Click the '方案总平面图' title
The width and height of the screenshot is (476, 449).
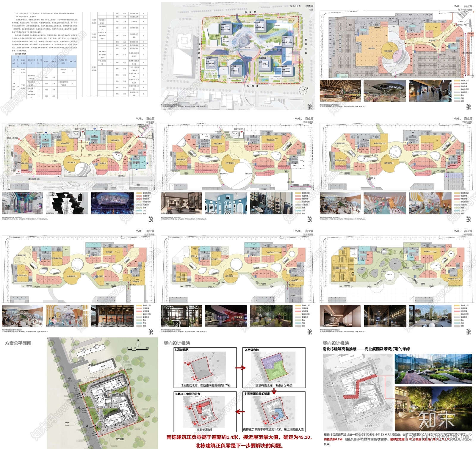coord(18,343)
